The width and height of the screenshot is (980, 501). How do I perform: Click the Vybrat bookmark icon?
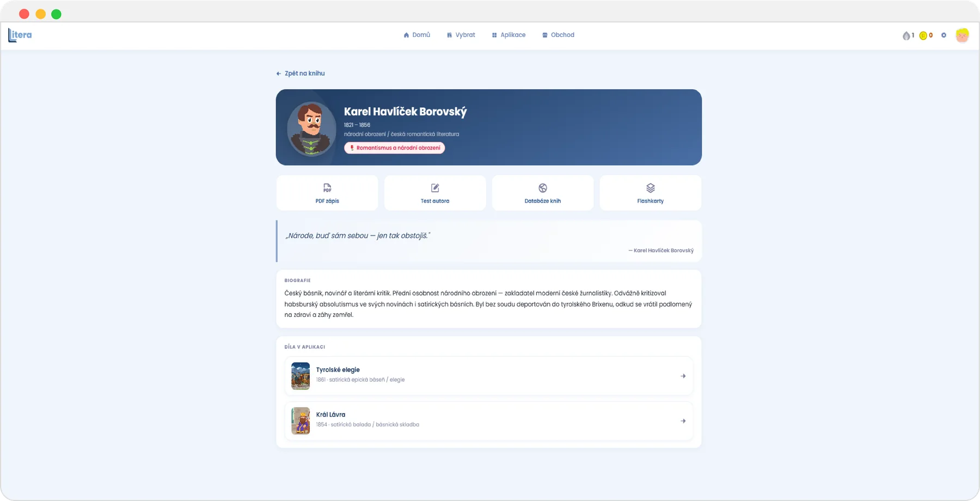(450, 35)
